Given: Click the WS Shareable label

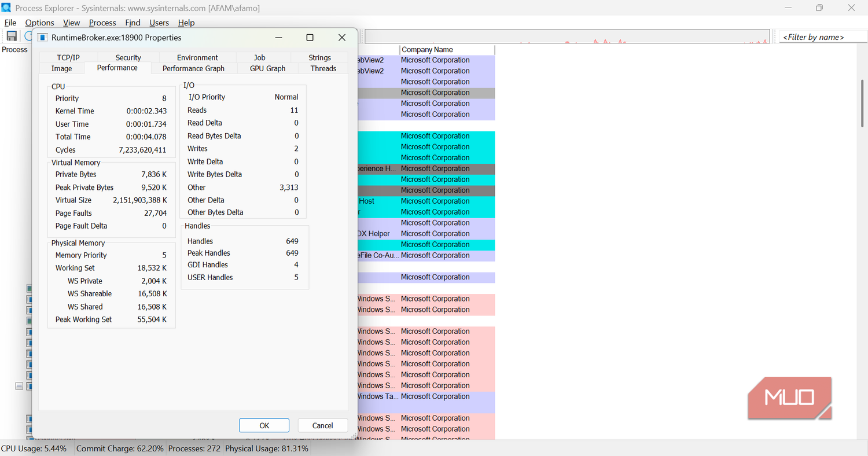Looking at the screenshot, I should 90,293.
